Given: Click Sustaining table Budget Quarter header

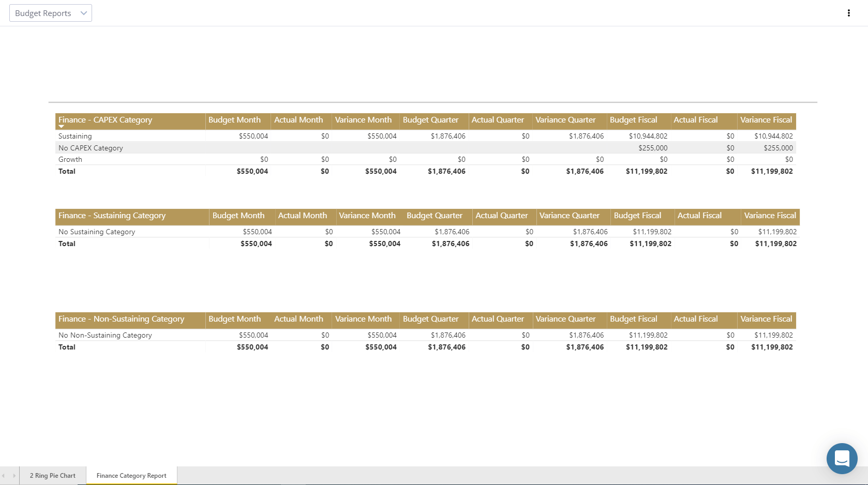Looking at the screenshot, I should tap(435, 216).
